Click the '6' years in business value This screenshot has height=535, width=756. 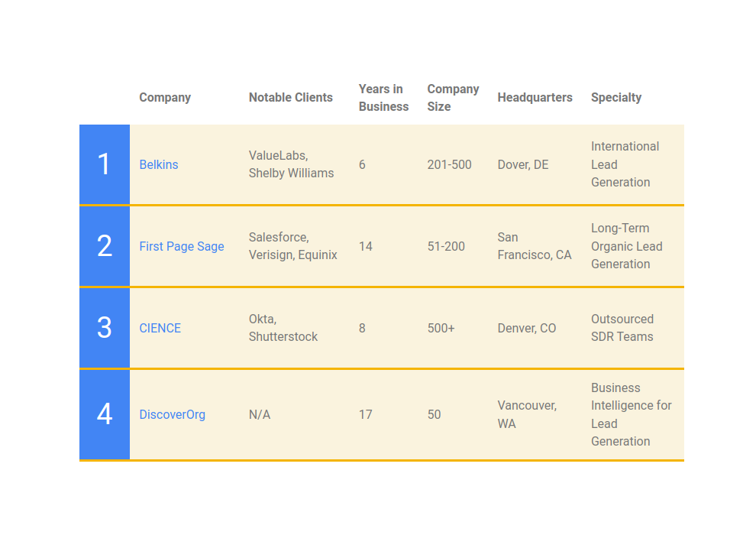(362, 164)
